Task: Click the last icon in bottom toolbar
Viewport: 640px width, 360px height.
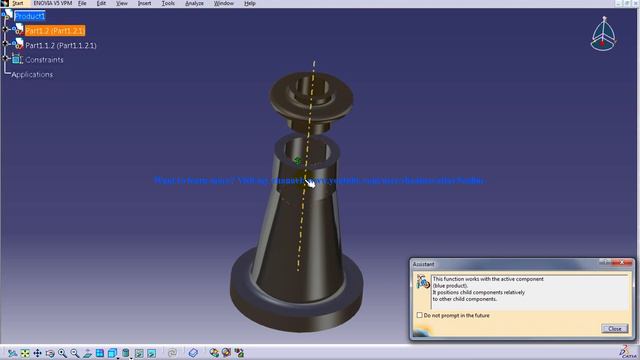Action: coord(239,353)
